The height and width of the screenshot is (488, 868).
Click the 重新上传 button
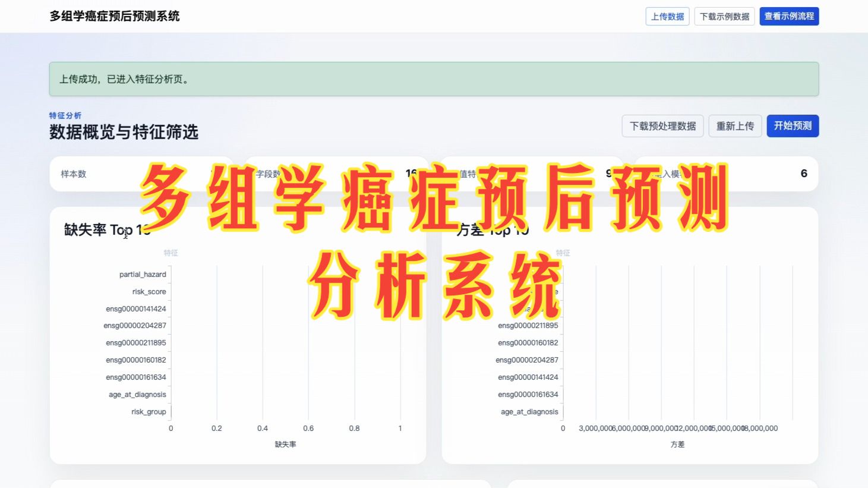point(735,126)
